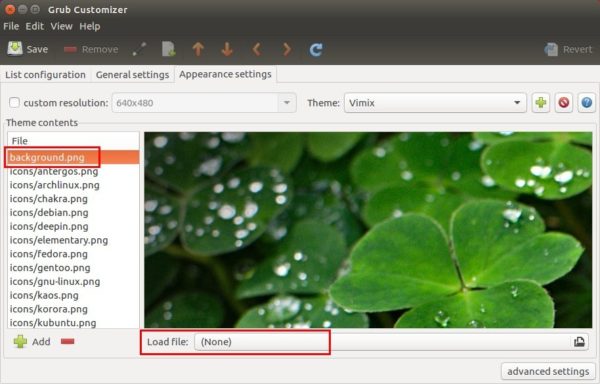Select icons/kaos.png in the list
The image size is (600, 384).
pos(73,295)
